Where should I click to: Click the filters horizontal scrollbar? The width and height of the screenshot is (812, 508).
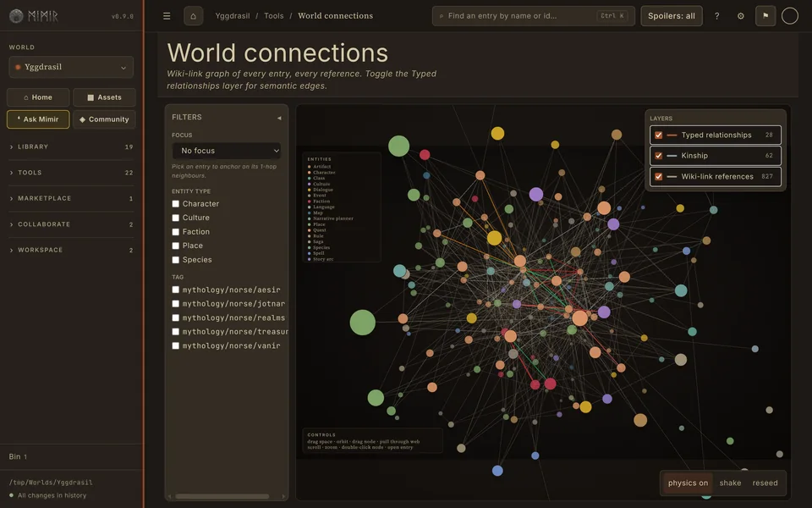[222, 497]
